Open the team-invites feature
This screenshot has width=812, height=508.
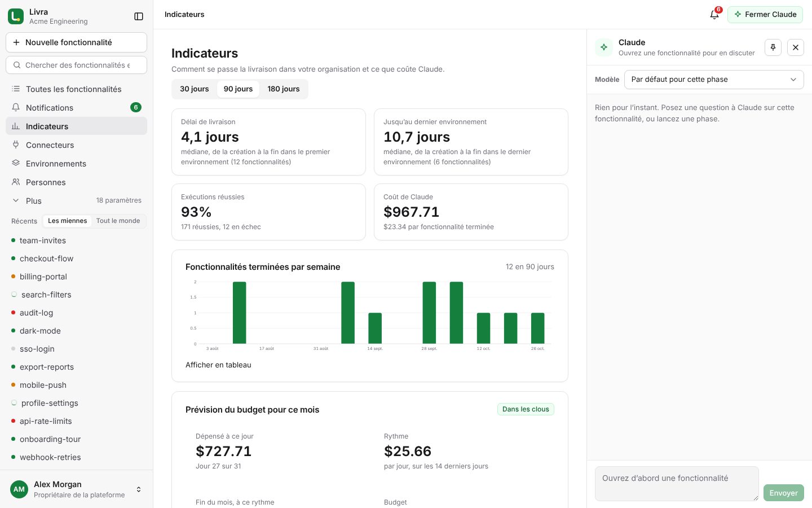point(76,240)
